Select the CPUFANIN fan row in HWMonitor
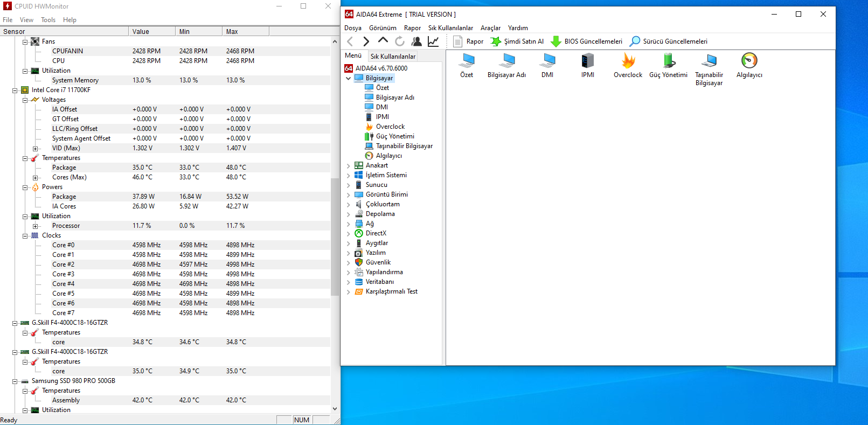The width and height of the screenshot is (868, 425). point(165,51)
